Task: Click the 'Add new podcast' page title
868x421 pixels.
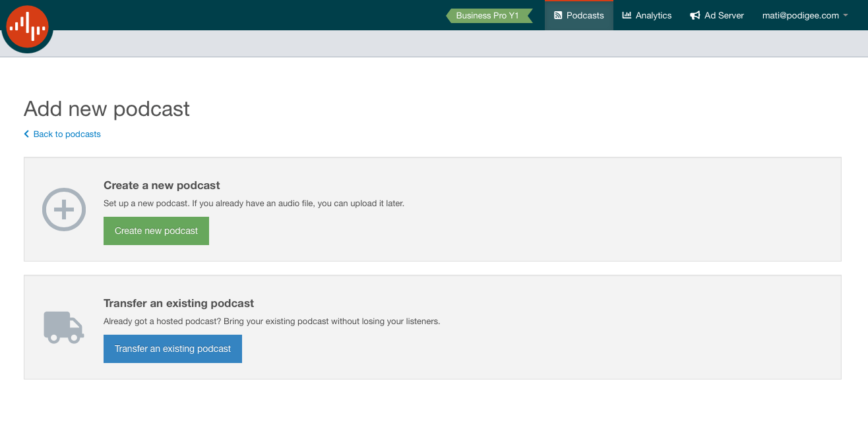Action: pos(107,109)
